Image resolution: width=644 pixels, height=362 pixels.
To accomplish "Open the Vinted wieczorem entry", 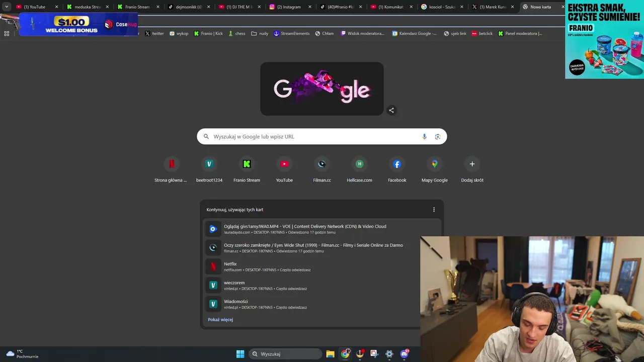I will pos(322,285).
